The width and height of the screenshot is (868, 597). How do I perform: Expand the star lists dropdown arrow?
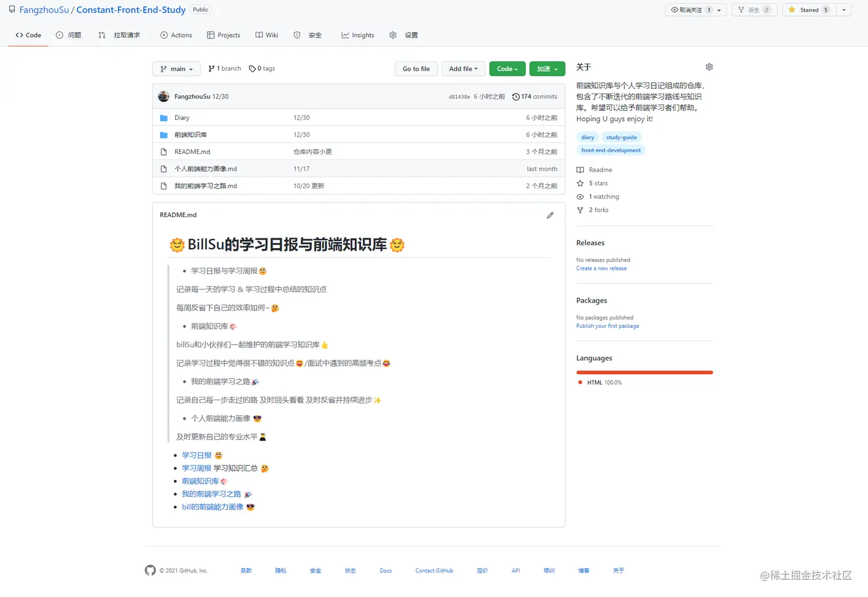(844, 10)
